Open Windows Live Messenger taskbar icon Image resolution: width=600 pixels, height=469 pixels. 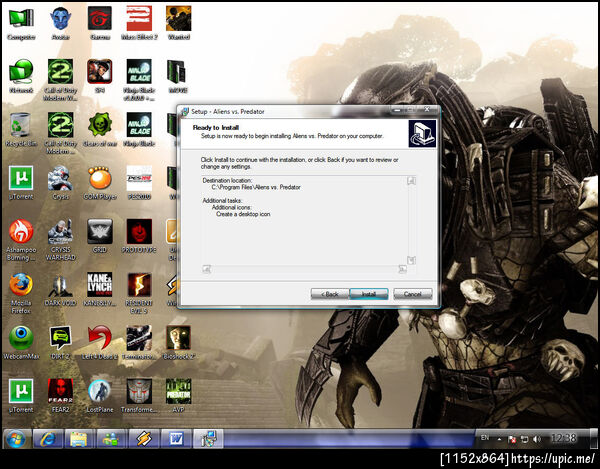point(111,438)
